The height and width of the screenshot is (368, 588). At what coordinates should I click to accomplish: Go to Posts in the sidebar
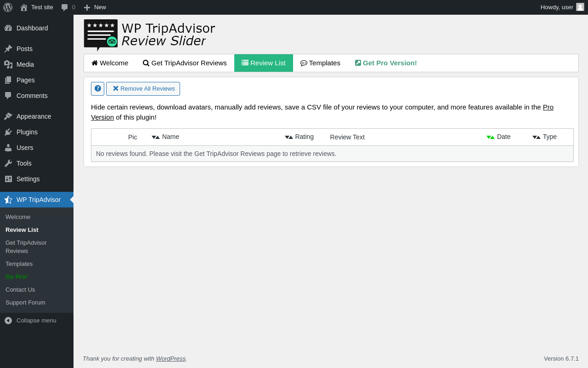tap(24, 49)
